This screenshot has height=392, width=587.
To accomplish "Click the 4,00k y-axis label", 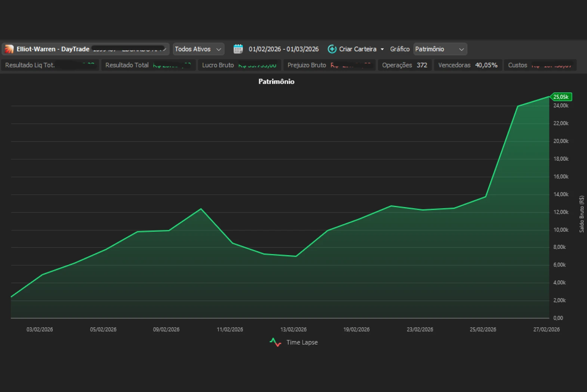I will point(560,283).
